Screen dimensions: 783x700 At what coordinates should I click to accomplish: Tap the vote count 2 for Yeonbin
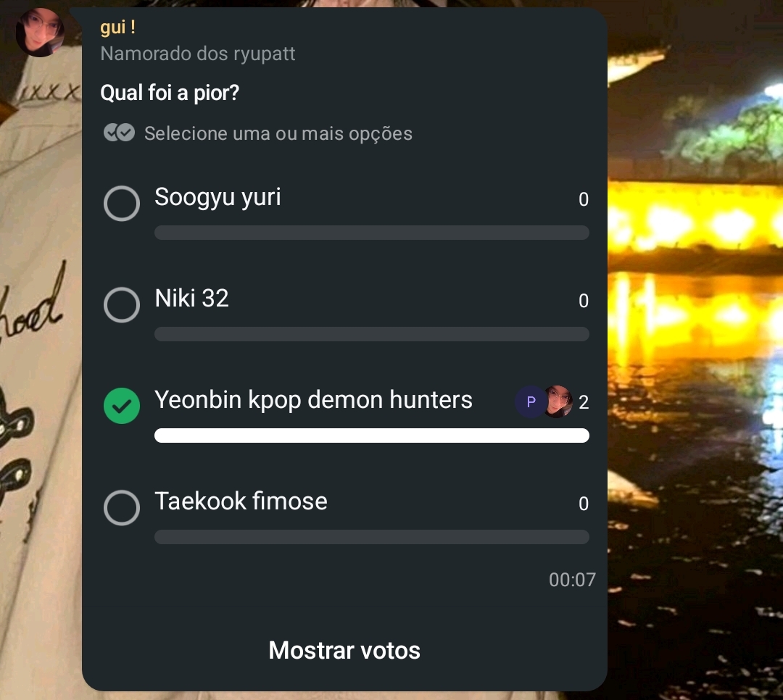point(584,402)
